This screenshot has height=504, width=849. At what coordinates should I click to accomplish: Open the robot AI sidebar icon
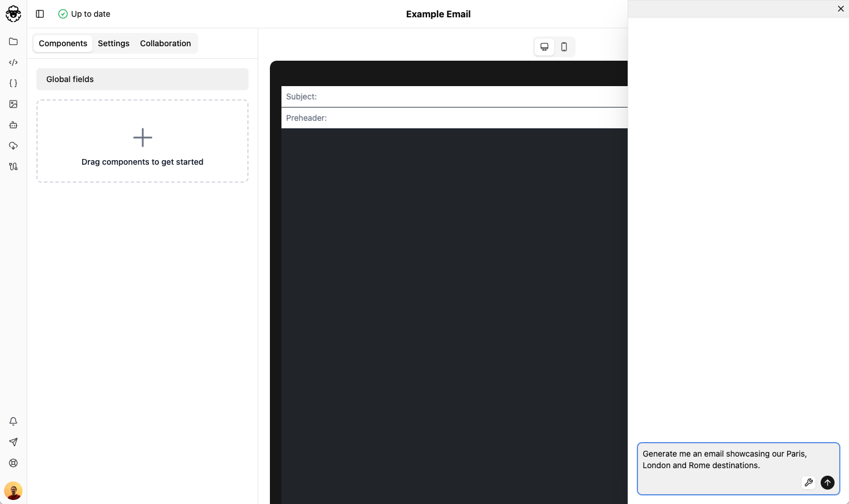pos(13,125)
